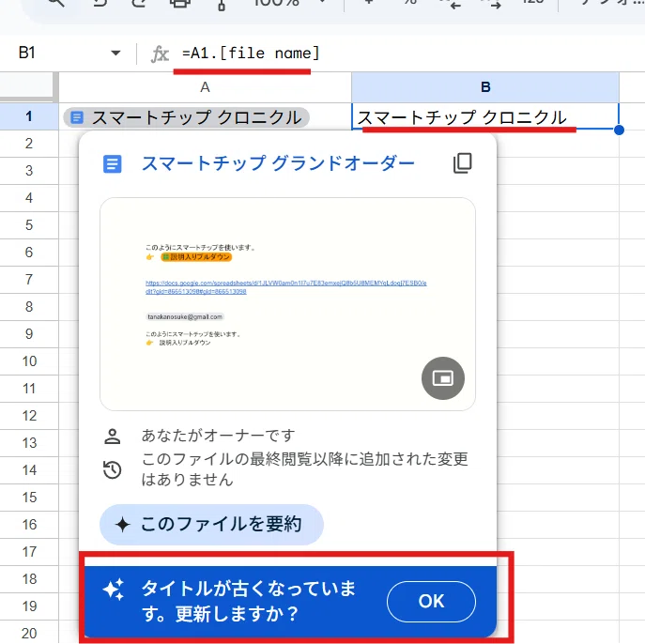This screenshot has width=645, height=644.
Task: Select row 7 header
Action: click(29, 280)
